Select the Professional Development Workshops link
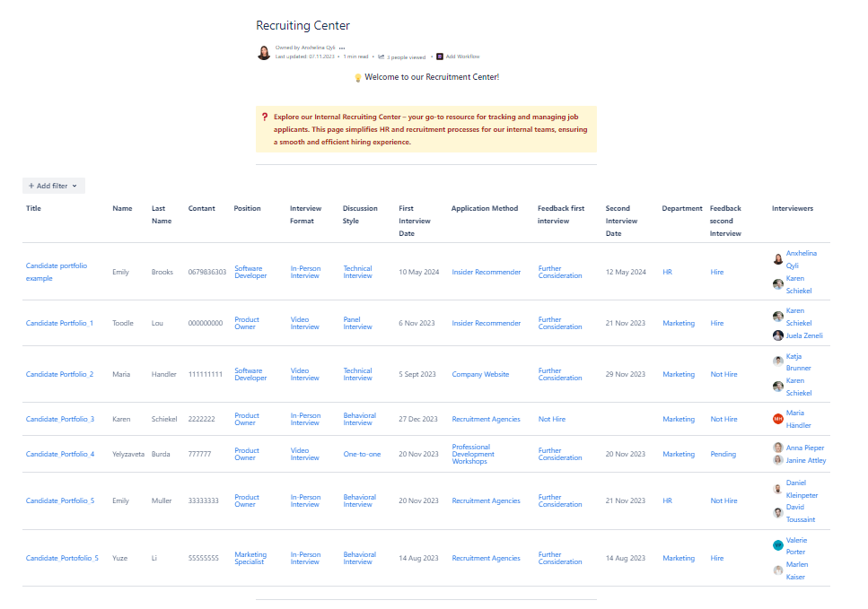The image size is (868, 609). click(x=473, y=454)
